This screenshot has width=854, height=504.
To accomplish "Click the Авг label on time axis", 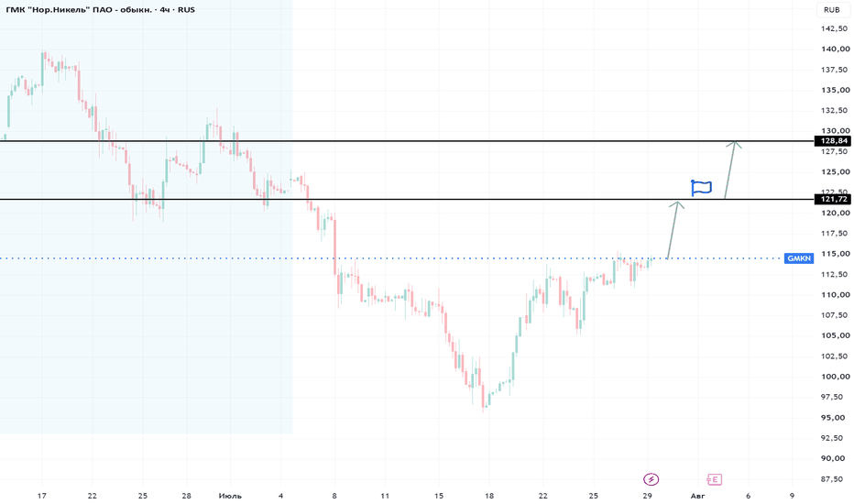I will (x=697, y=496).
